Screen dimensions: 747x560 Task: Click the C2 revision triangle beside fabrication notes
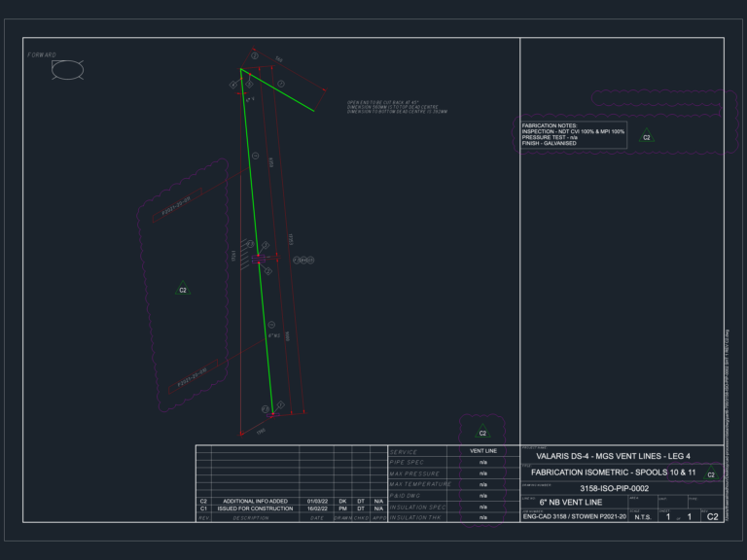point(647,136)
